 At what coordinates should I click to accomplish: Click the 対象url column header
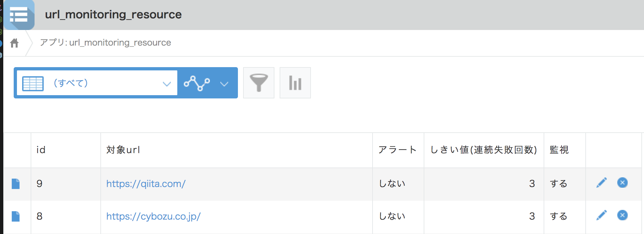point(123,150)
